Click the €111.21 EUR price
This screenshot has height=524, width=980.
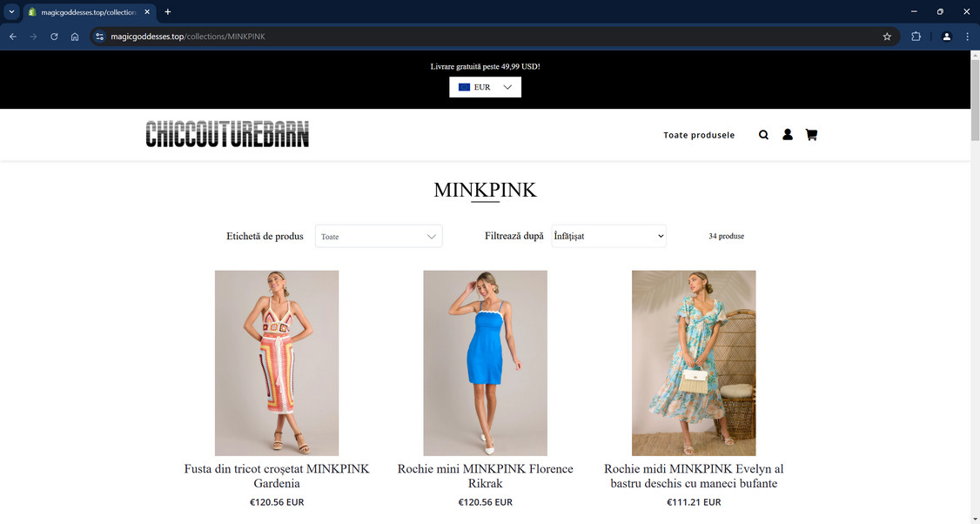pyautogui.click(x=694, y=502)
